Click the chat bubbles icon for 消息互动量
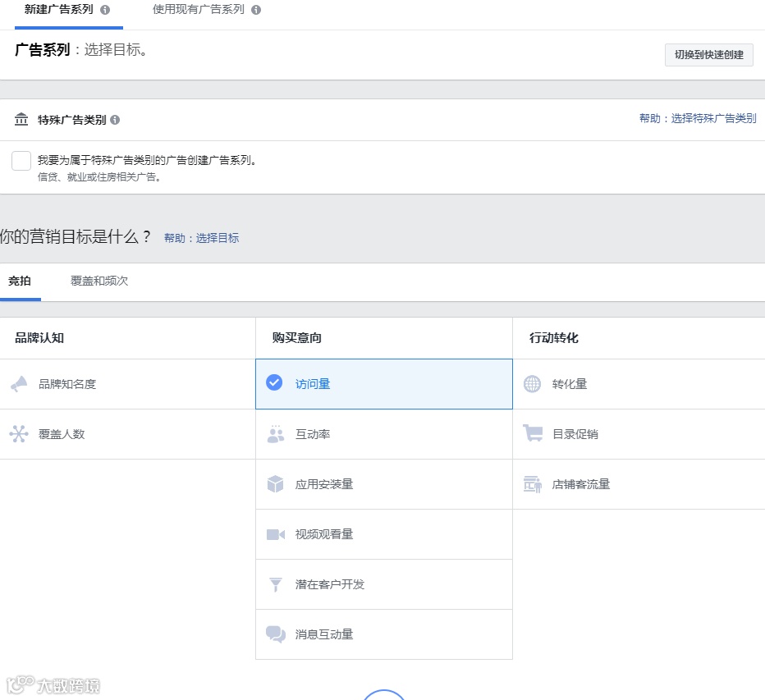The image size is (765, 700). (276, 634)
